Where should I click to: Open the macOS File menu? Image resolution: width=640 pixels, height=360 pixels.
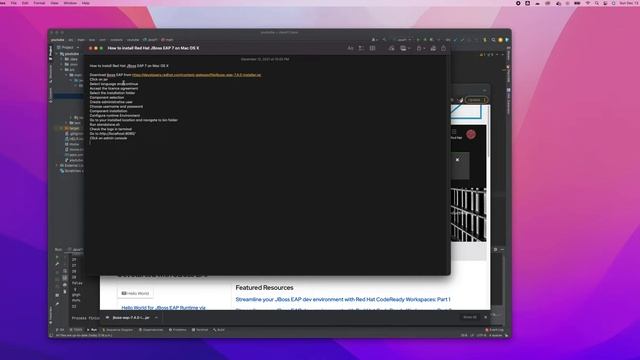pyautogui.click(x=13, y=3)
